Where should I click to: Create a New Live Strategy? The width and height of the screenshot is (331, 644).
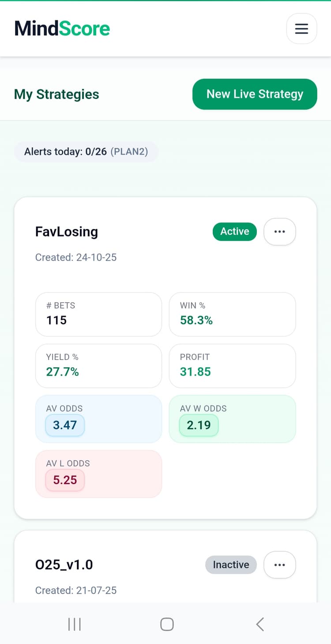tap(255, 94)
